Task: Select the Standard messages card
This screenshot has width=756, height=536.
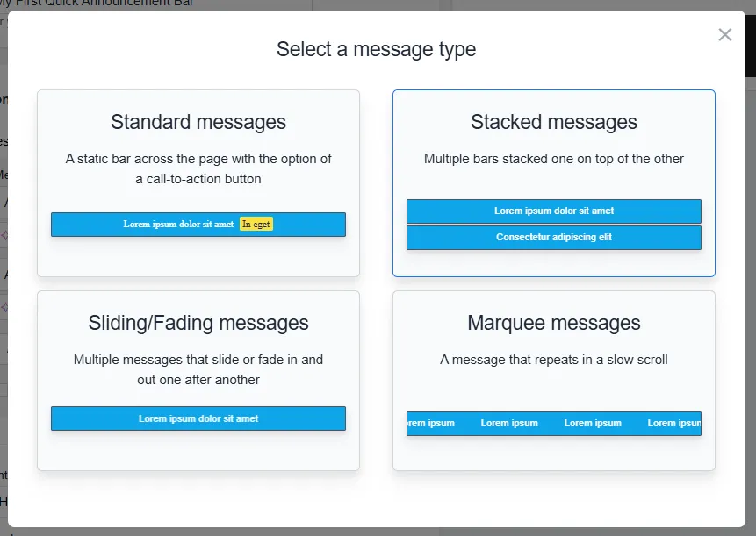Action: click(198, 183)
